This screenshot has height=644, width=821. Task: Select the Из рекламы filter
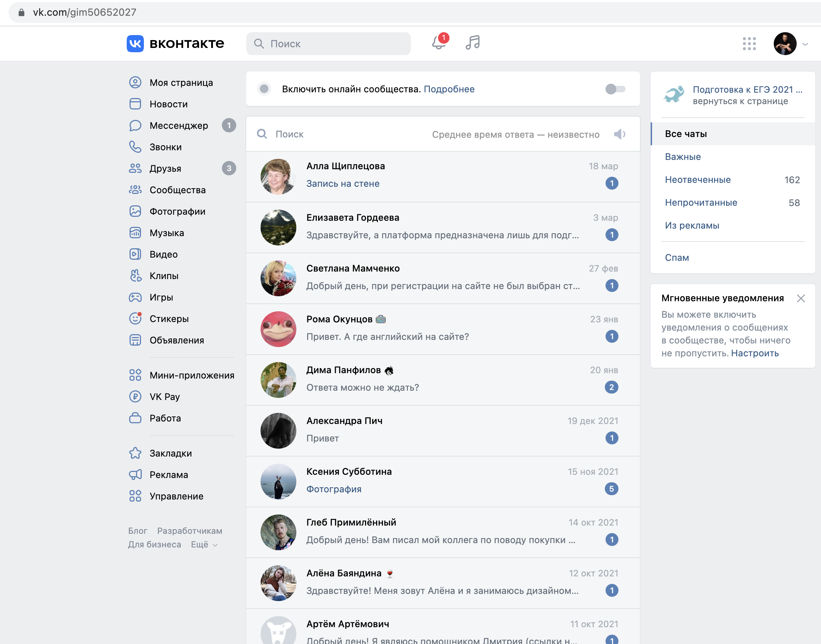733,225
